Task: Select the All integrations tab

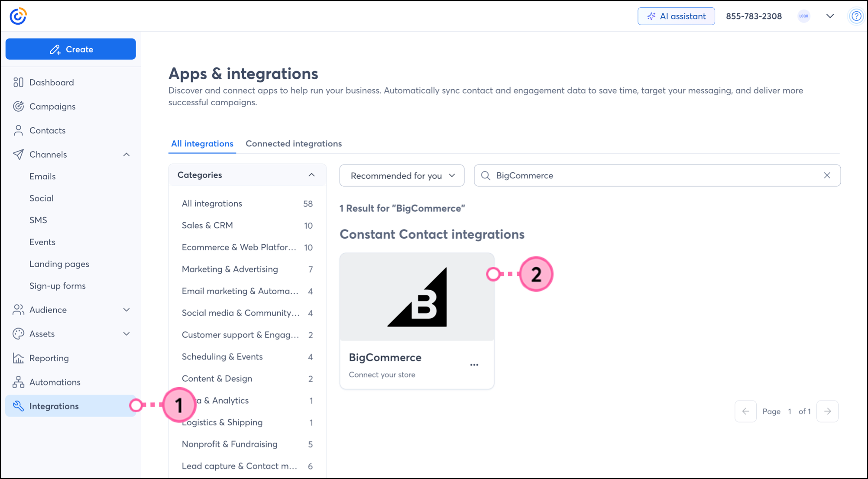Action: point(202,144)
